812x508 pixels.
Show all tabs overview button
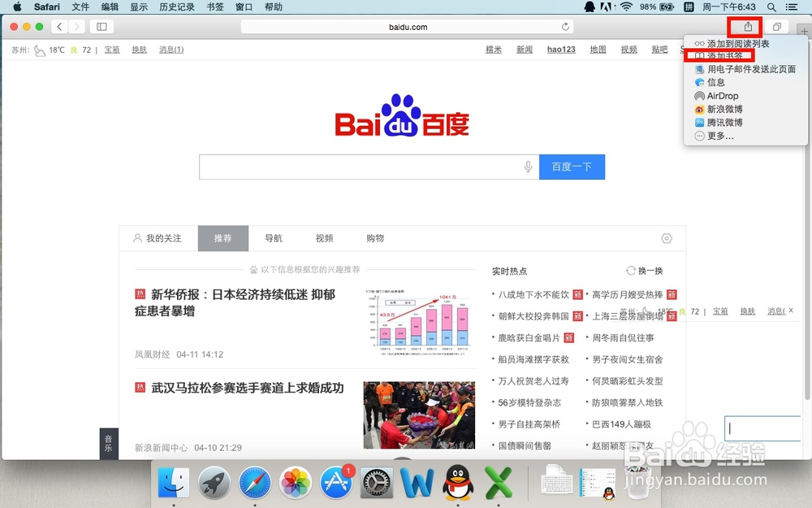(777, 27)
